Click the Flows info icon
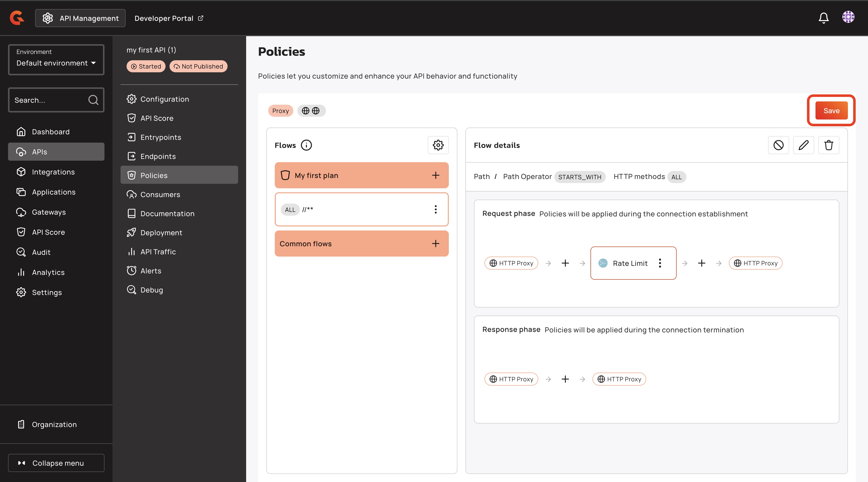Image resolution: width=868 pixels, height=482 pixels. click(306, 145)
